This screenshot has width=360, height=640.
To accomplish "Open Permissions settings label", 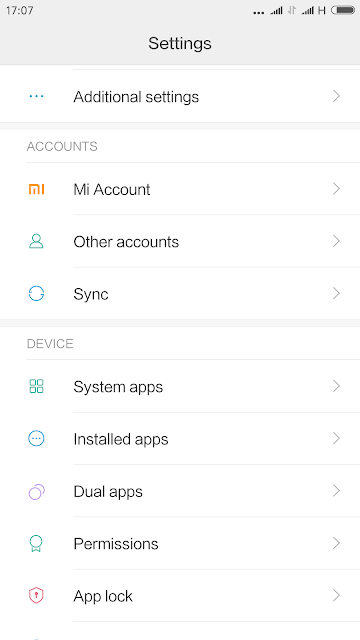I will (x=116, y=544).
